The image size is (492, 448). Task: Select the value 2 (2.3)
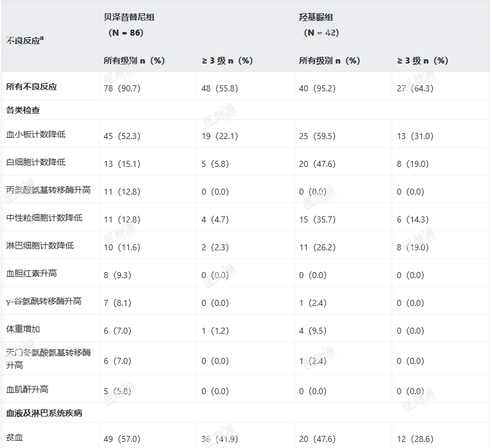tap(215, 247)
